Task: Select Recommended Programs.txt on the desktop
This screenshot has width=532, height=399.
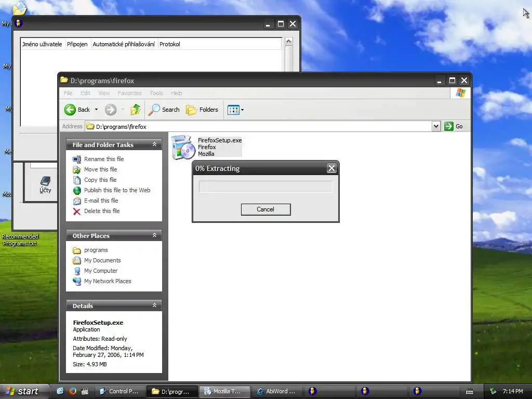Action: [x=20, y=240]
